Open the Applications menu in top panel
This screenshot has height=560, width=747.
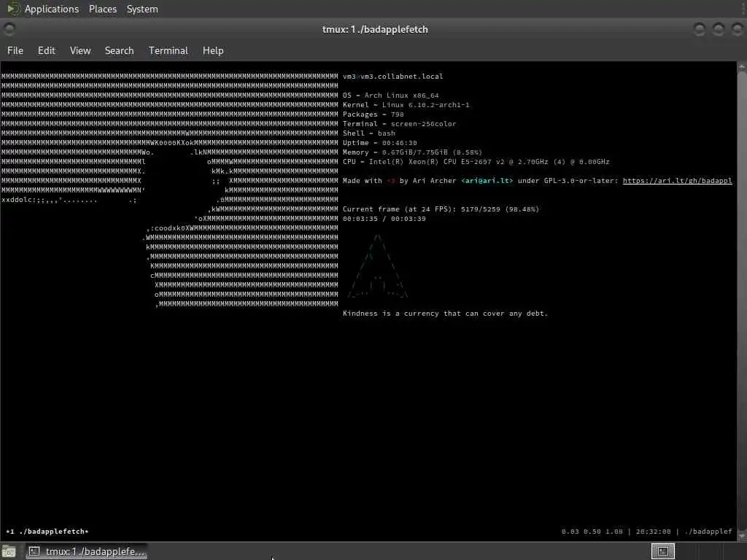52,9
